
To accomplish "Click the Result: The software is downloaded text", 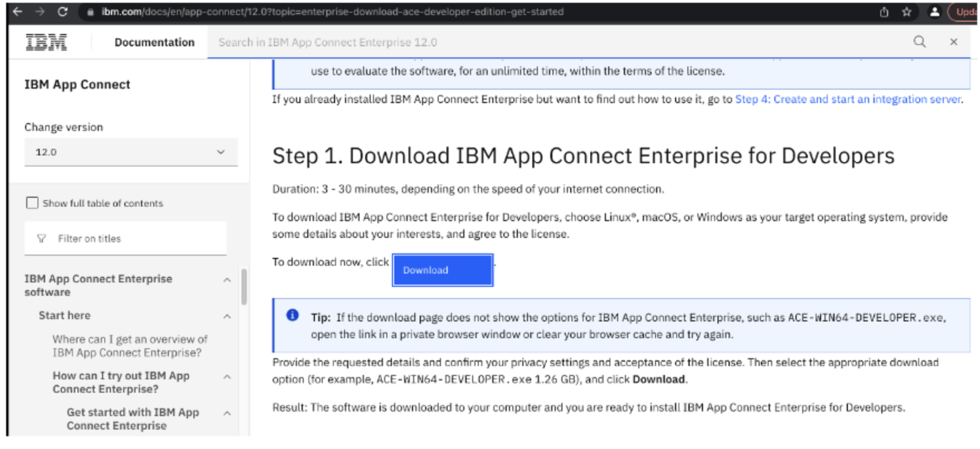I will pos(588,408).
